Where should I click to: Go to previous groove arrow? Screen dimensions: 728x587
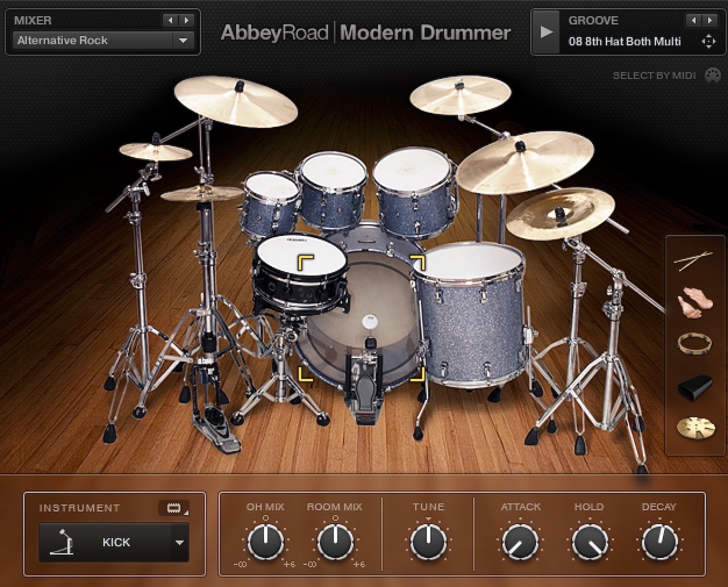tap(694, 21)
